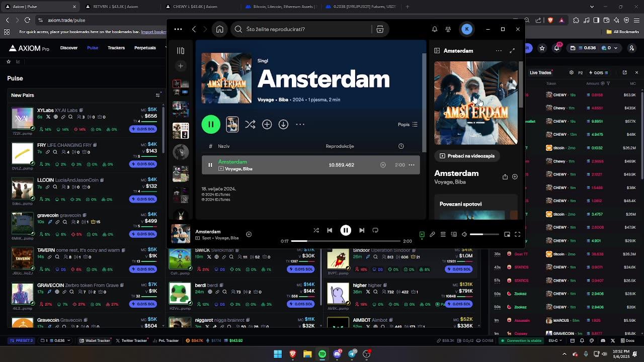
Task: Pause the Amsterdam album with green button
Action: 211,124
